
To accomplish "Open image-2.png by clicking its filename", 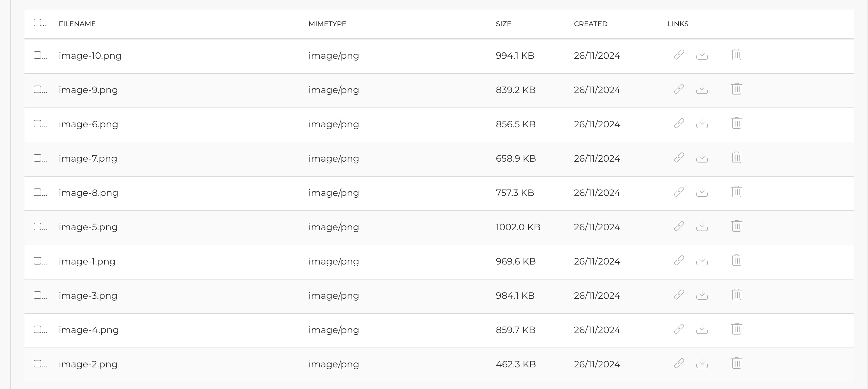I will point(88,364).
